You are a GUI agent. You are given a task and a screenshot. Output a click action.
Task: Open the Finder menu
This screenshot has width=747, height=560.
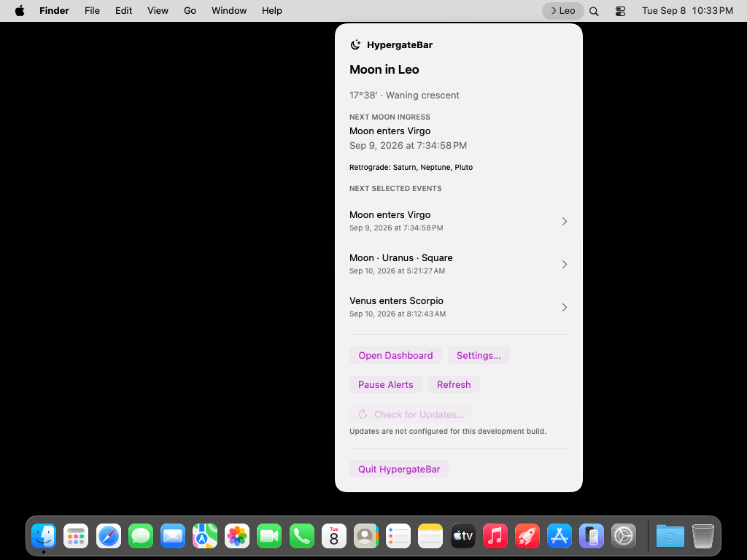point(54,10)
